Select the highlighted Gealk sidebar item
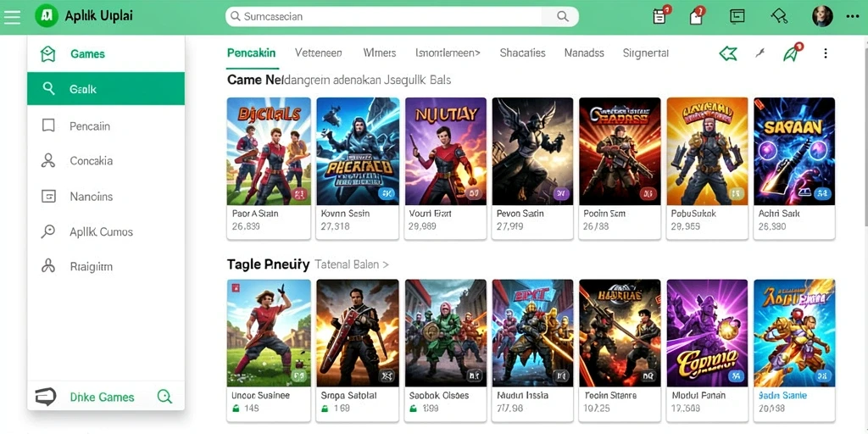 click(106, 88)
